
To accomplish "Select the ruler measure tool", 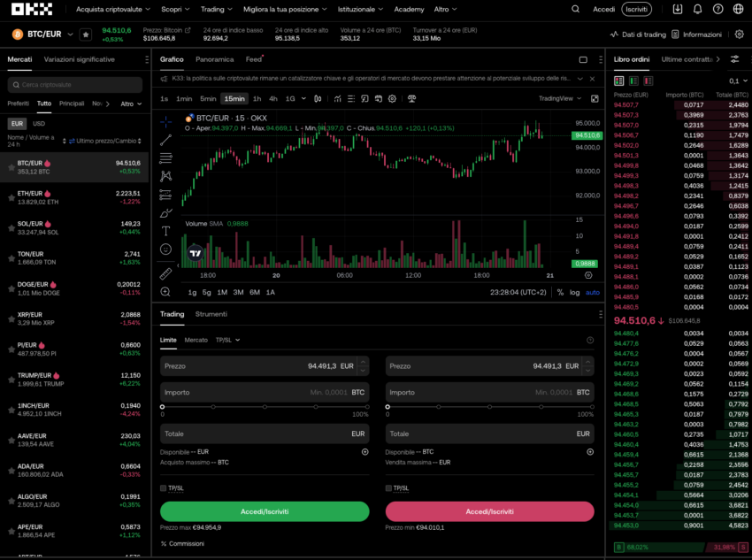I will (x=166, y=273).
